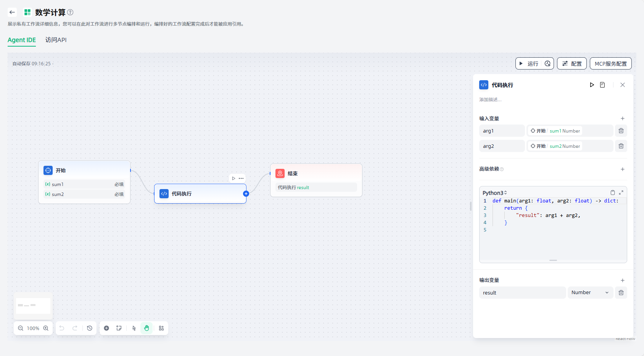Image resolution: width=644 pixels, height=356 pixels.
Task: Switch to pointer selection mode
Action: point(134,328)
